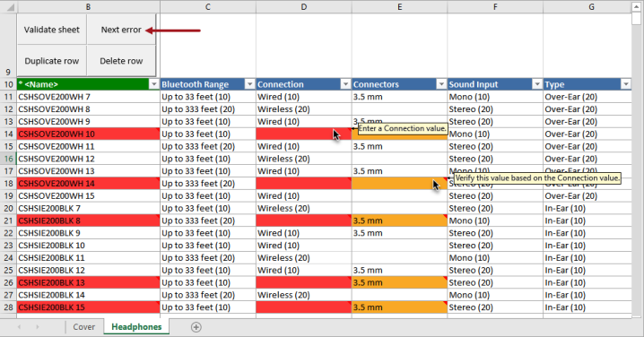Expand the Connection column filter
This screenshot has width=644, height=337.
pos(345,84)
